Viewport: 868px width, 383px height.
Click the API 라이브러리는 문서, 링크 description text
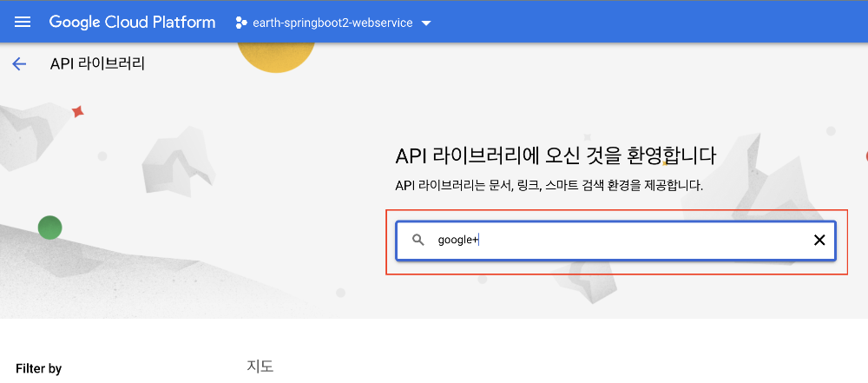coord(549,186)
